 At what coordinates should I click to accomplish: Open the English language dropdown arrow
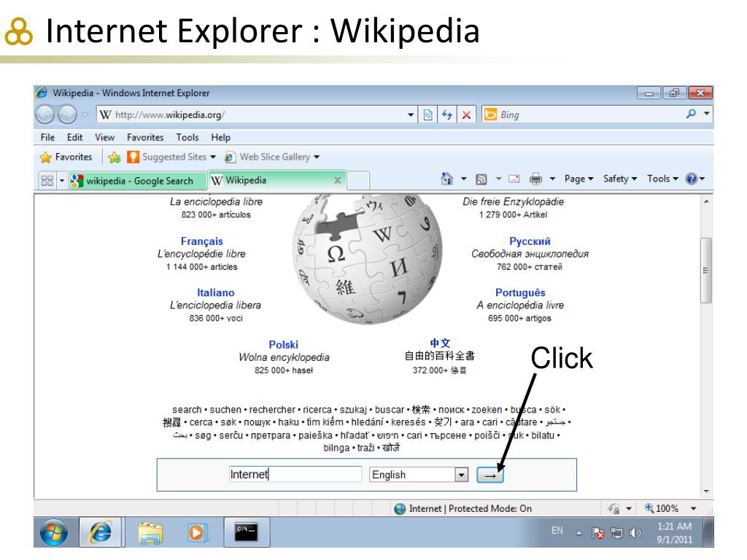[461, 475]
